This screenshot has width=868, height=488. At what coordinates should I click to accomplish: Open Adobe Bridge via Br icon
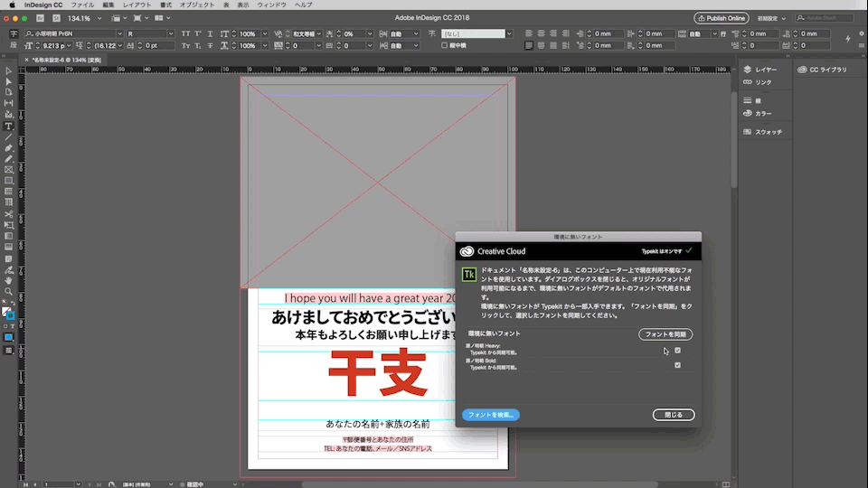coord(40,18)
